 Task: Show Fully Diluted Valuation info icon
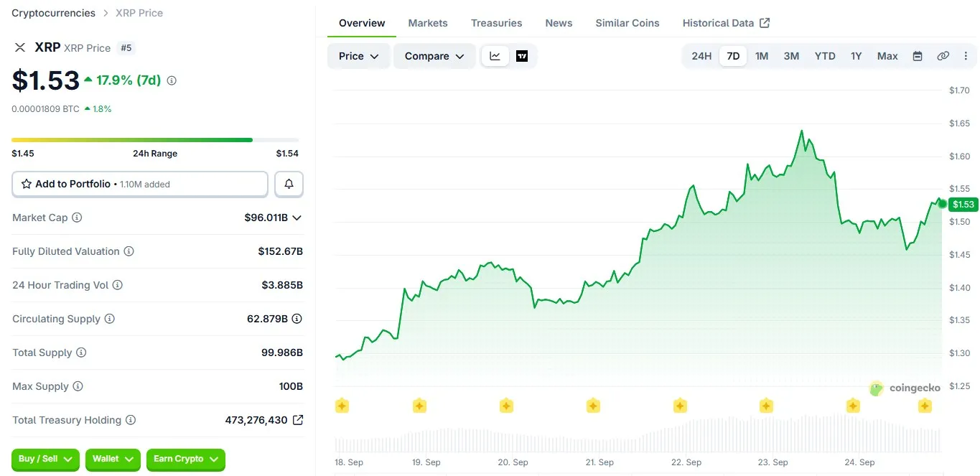(129, 251)
